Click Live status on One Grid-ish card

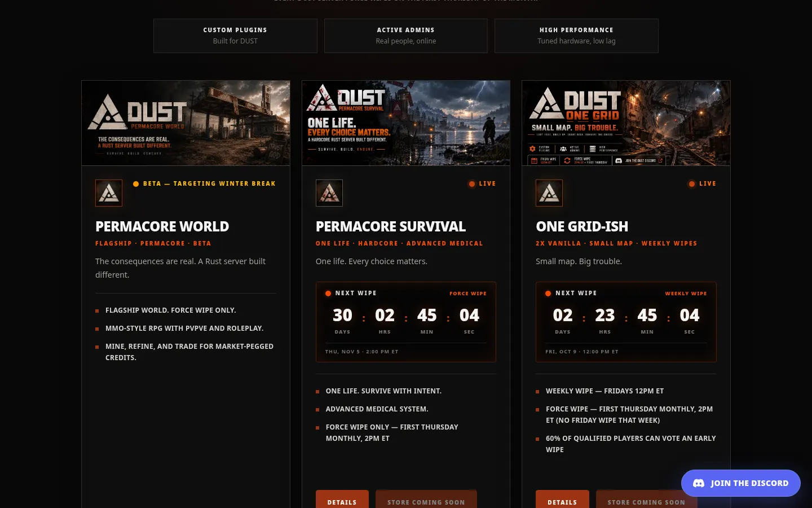click(x=702, y=183)
